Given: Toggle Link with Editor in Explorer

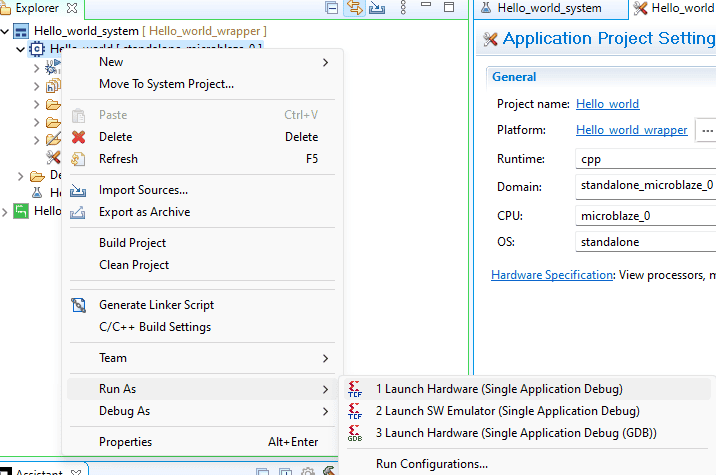Looking at the screenshot, I should tap(354, 8).
